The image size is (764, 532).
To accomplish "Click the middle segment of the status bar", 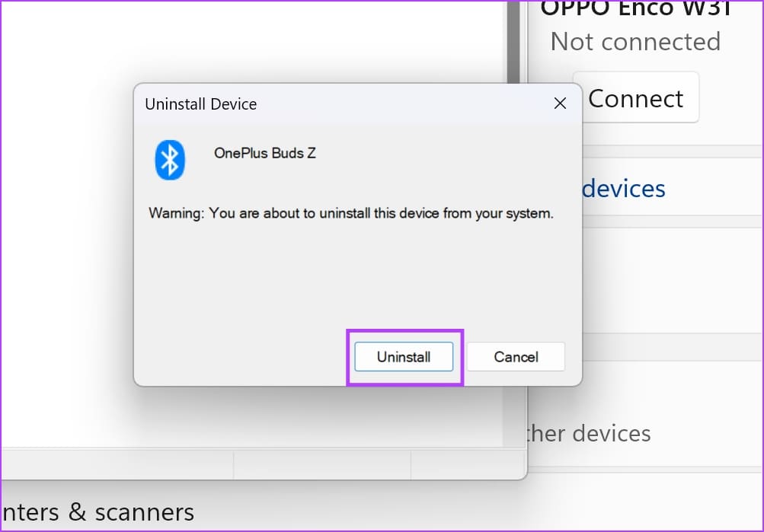I will 321,464.
